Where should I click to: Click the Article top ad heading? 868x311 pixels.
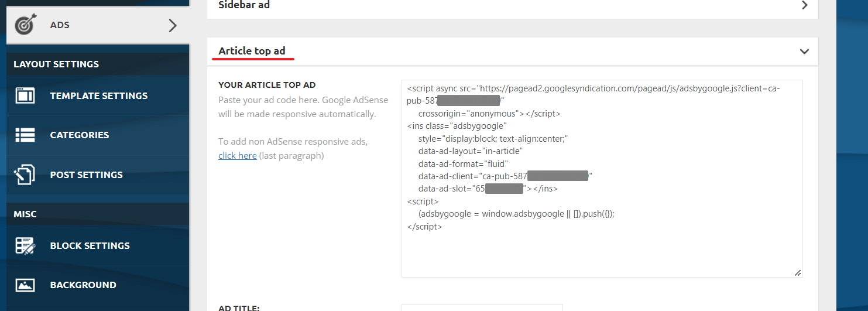[252, 51]
